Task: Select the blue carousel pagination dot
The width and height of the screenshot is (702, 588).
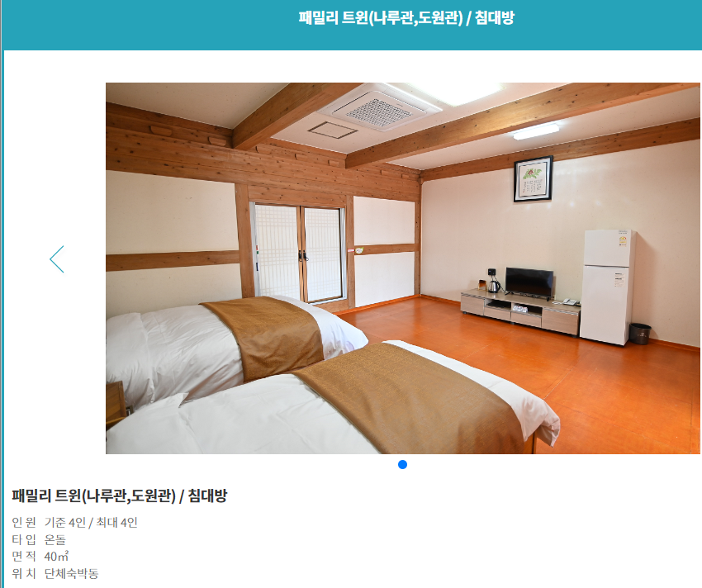Action: pyautogui.click(x=402, y=465)
